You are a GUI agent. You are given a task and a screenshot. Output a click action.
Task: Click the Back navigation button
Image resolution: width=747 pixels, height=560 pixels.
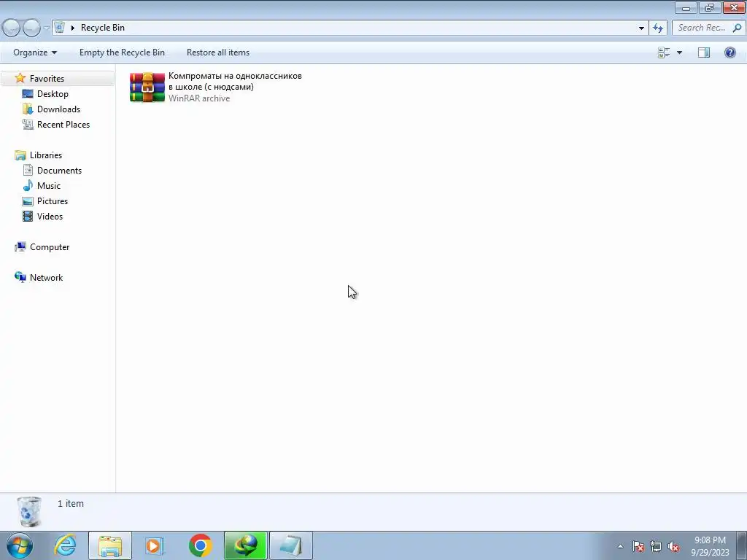click(12, 28)
